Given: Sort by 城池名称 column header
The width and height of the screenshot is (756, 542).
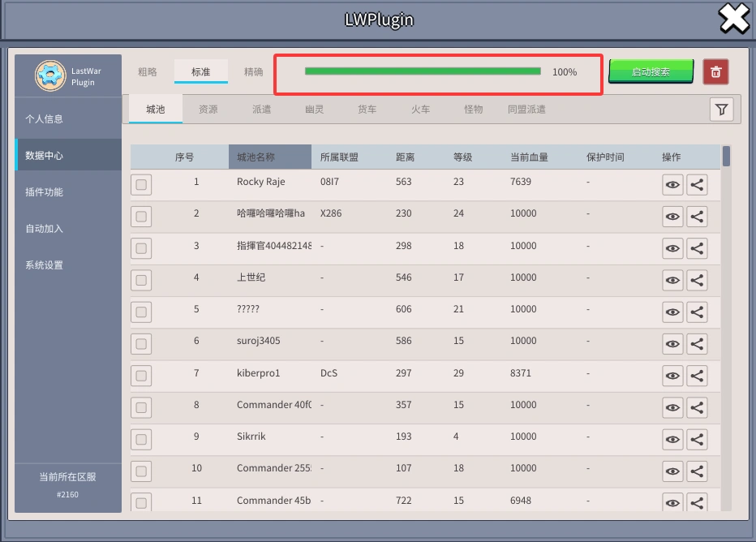Looking at the screenshot, I should [x=270, y=157].
